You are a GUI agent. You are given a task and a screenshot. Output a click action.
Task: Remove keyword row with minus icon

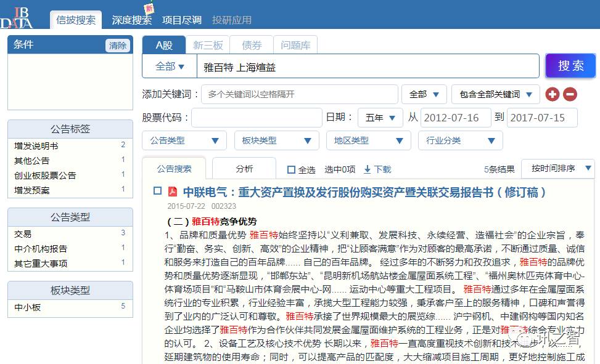click(x=570, y=94)
